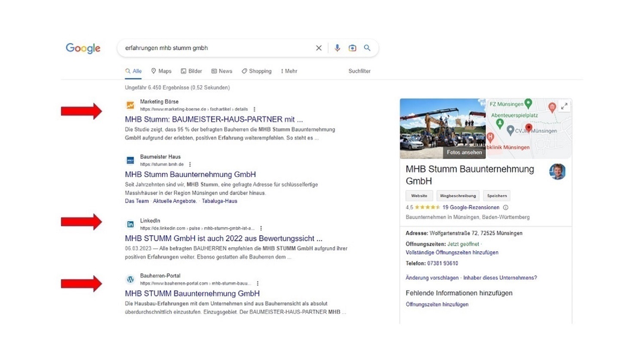Click the LinkedIn favicon
The image size is (644, 362).
(130, 224)
